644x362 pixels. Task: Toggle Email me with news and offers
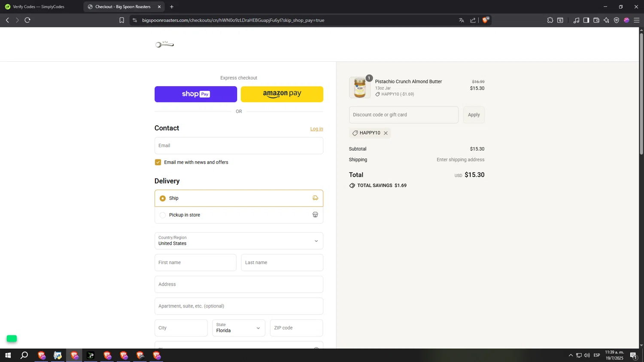point(158,162)
